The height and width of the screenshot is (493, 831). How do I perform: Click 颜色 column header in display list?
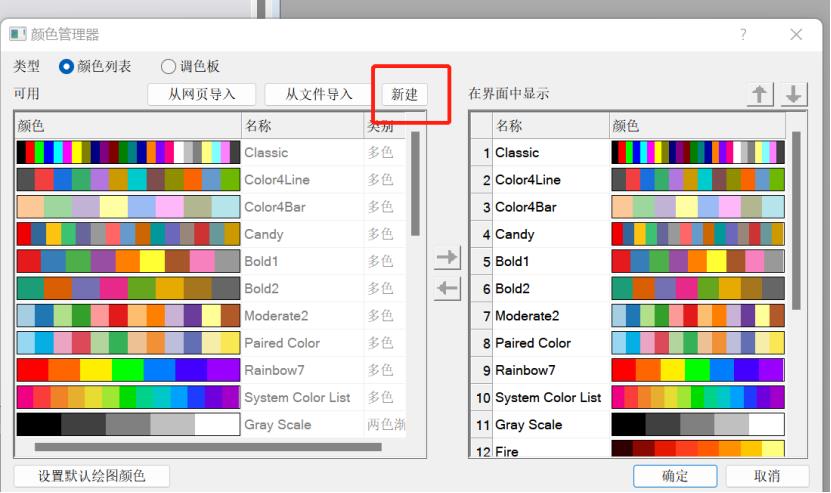(697, 126)
